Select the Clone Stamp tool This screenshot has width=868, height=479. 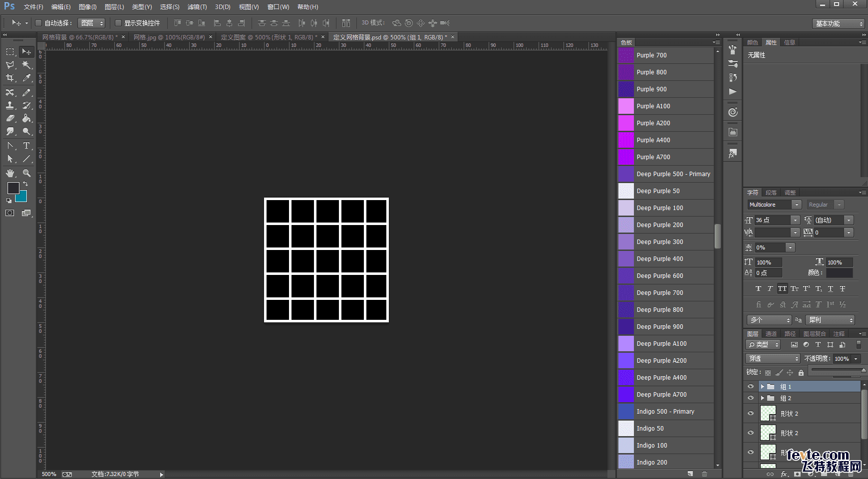coord(10,105)
